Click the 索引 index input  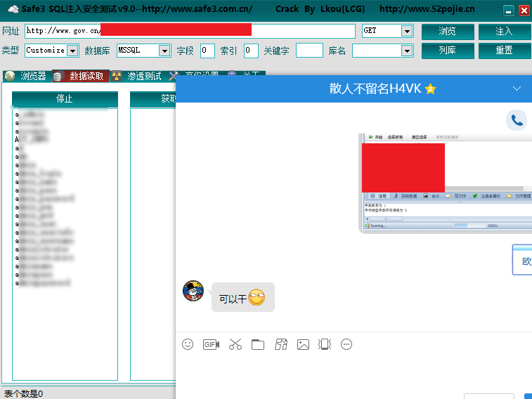[x=251, y=51]
